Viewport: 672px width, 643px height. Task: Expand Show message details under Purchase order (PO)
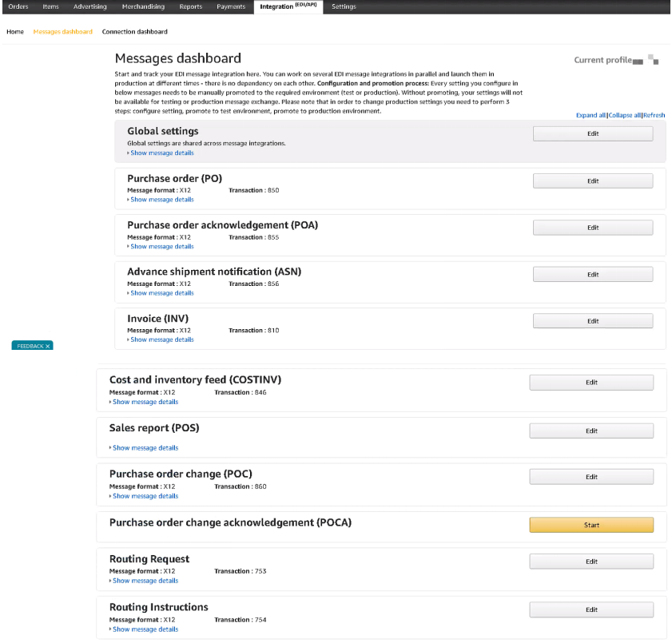pos(162,200)
